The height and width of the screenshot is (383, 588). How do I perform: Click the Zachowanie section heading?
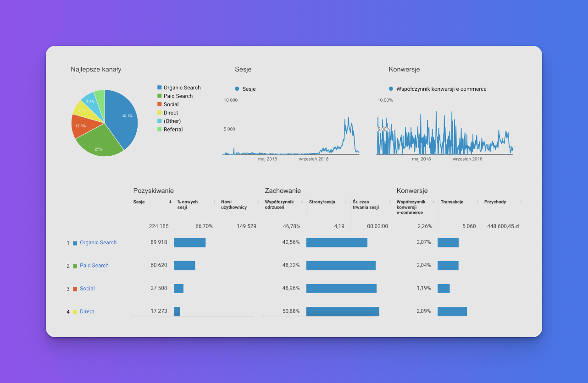click(x=283, y=191)
